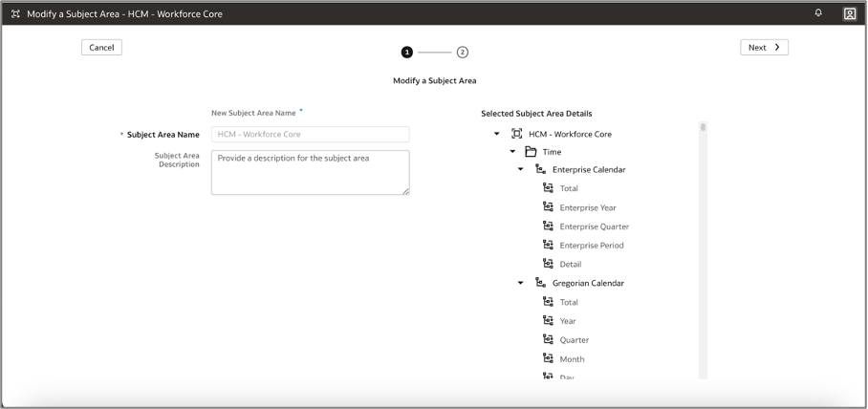The width and height of the screenshot is (868, 409).
Task: Click the Subject Area Description text area
Action: click(x=311, y=173)
